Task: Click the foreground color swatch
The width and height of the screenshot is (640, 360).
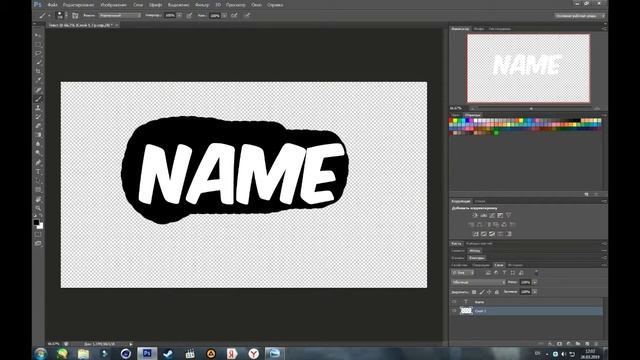Action: pyautogui.click(x=36, y=223)
